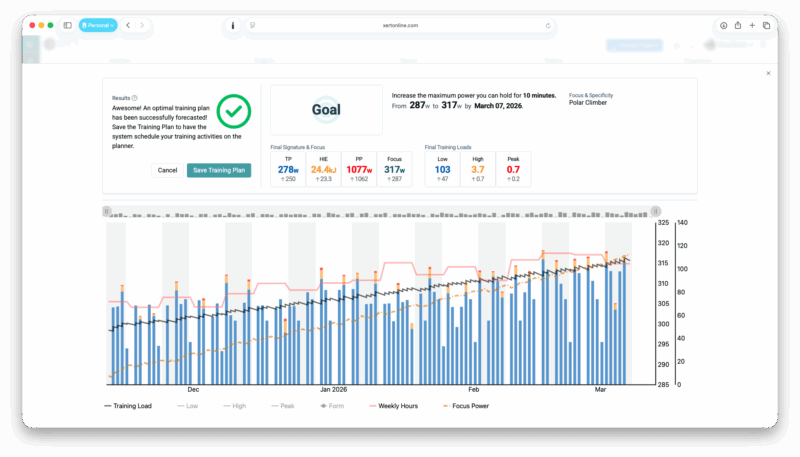Click the Feb axis label
Screen dimensions: 800x457
[x=473, y=390]
